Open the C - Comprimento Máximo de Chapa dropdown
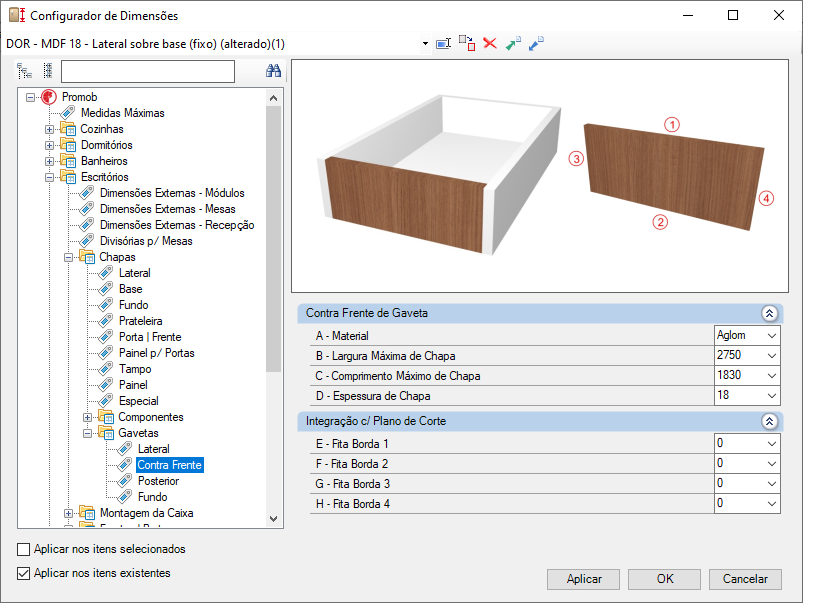Image resolution: width=814 pixels, height=611 pixels. click(x=772, y=376)
